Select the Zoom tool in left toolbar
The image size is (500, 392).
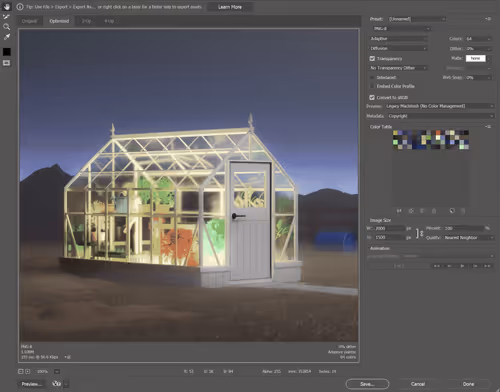click(x=6, y=27)
